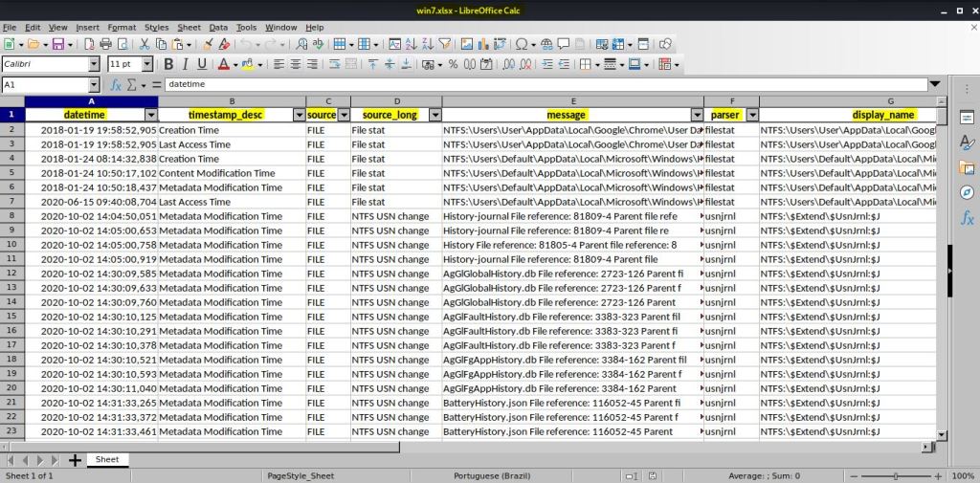
Task: Insert a chart using the chart icon
Action: coord(482,44)
